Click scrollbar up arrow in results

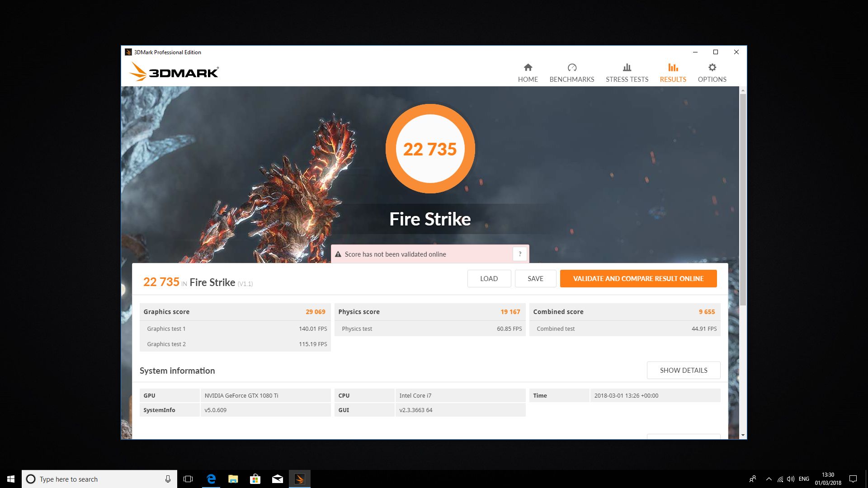(743, 91)
